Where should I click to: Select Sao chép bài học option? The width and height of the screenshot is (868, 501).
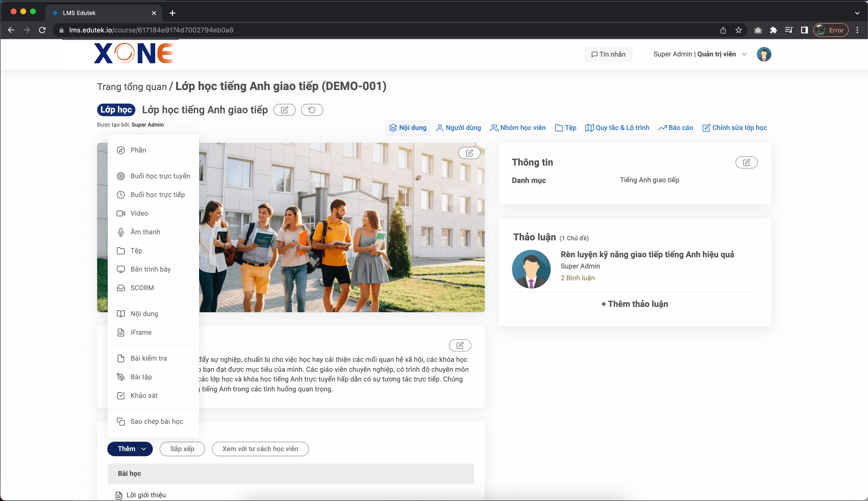[x=153, y=421]
